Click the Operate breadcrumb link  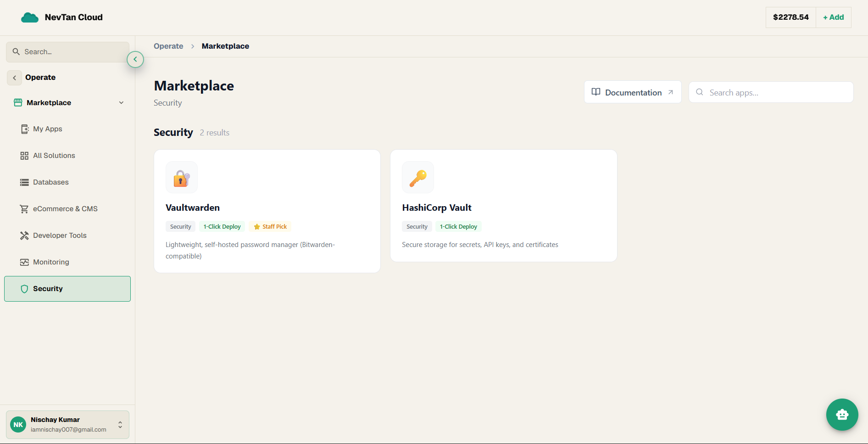[x=168, y=46]
